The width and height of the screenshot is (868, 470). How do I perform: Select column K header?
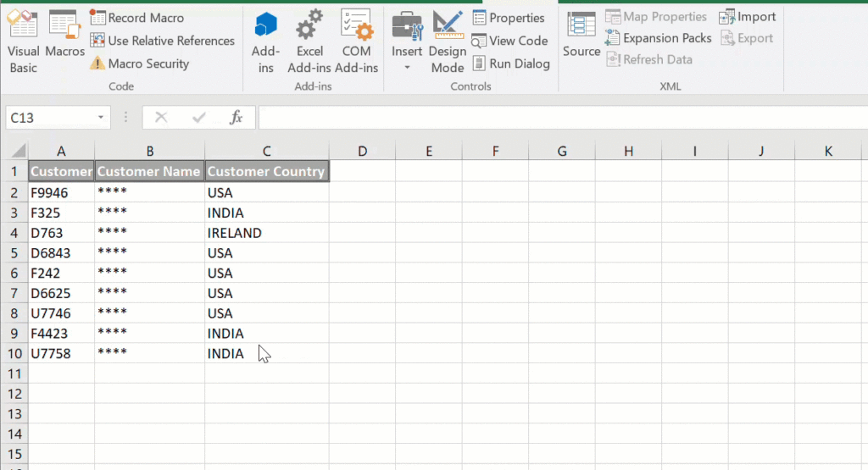click(x=828, y=151)
